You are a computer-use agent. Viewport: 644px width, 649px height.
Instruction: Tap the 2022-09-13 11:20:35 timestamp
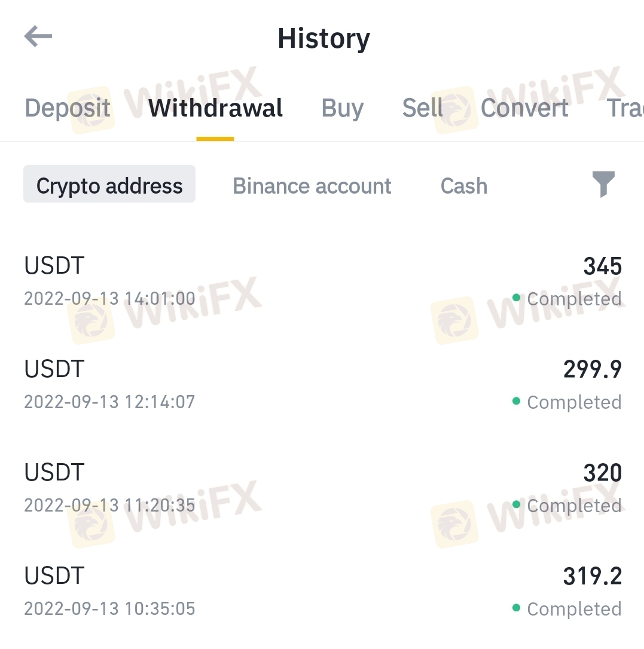click(x=109, y=505)
